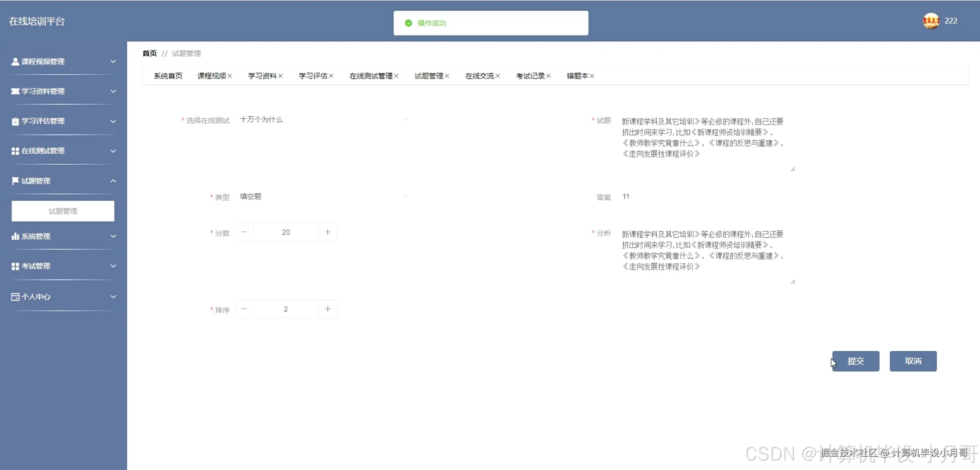Select the 在线测试管理 grid icon
Viewport: 980px width, 470px height.
click(15, 151)
